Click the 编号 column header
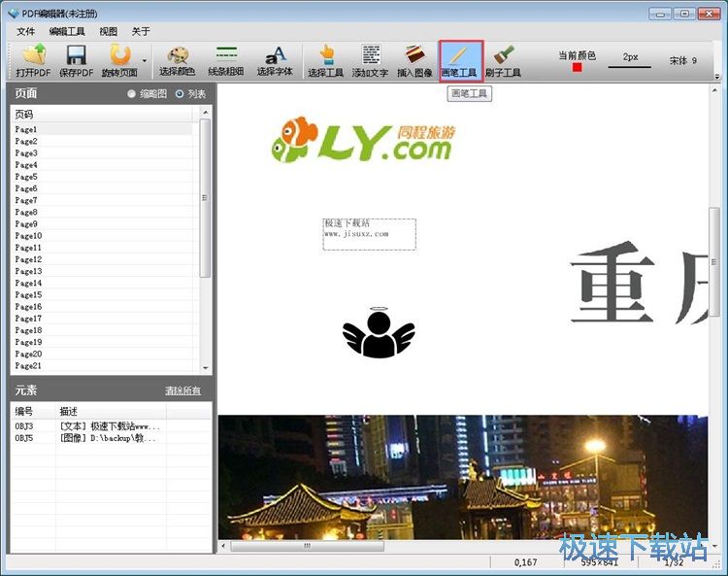This screenshot has height=576, width=728. click(x=33, y=411)
